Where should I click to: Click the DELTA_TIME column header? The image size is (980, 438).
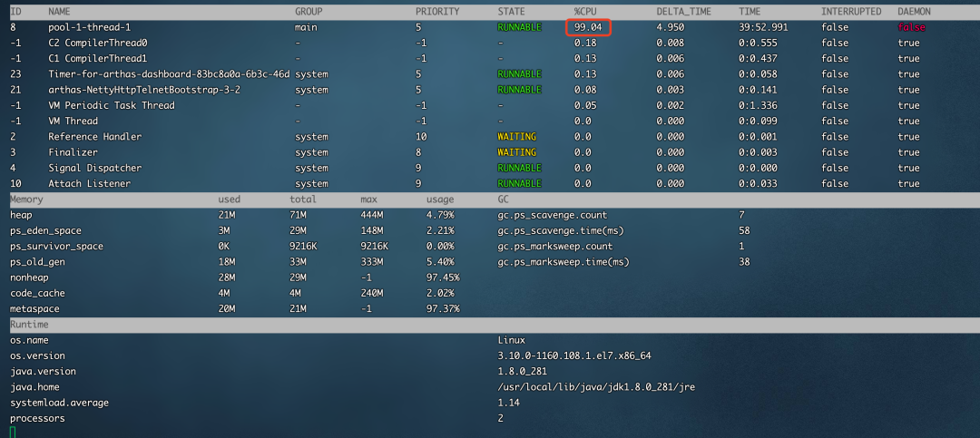[684, 12]
